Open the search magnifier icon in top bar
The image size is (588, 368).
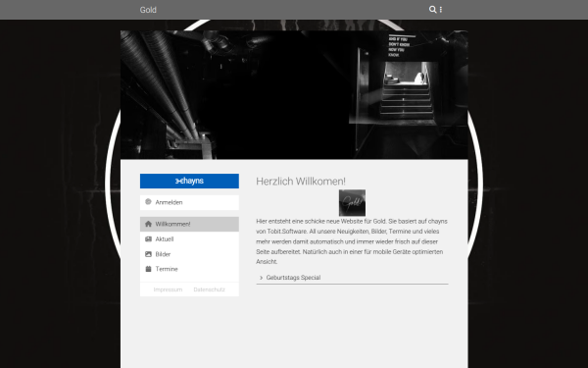(x=432, y=10)
